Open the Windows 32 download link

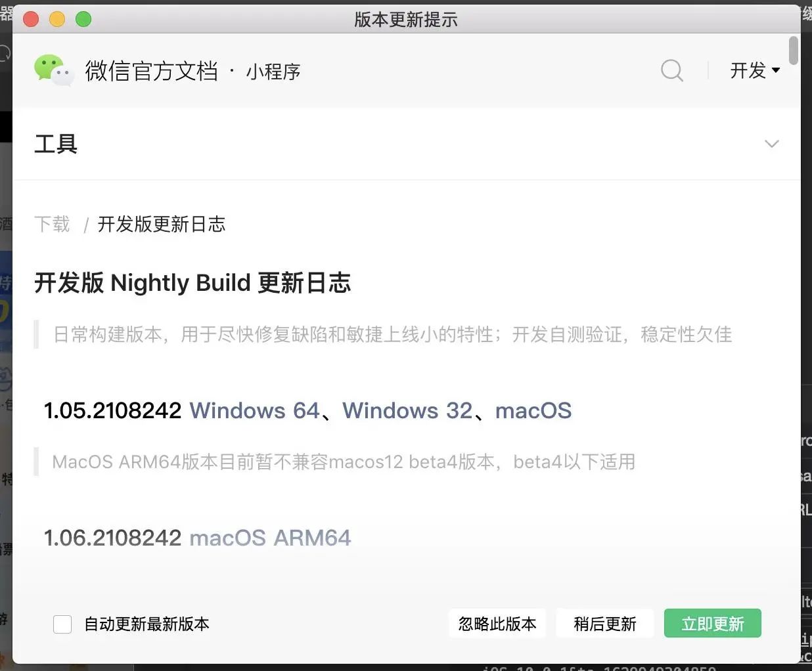click(x=407, y=410)
